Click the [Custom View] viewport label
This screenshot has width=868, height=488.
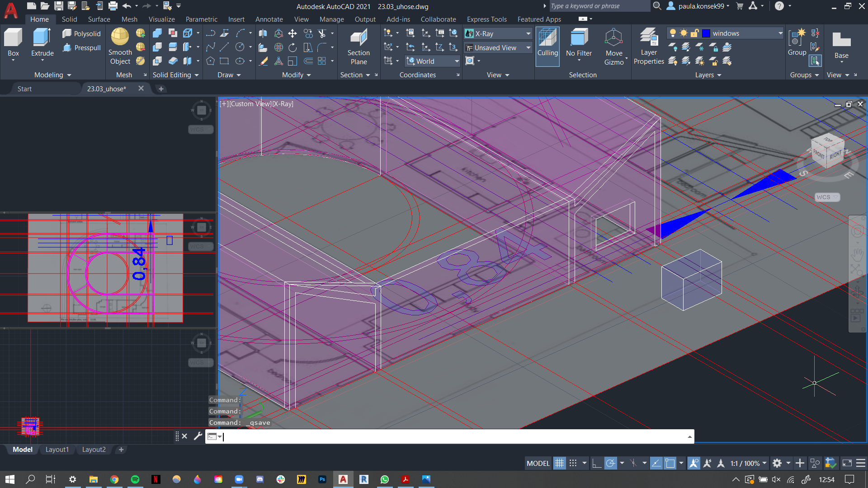(x=250, y=103)
